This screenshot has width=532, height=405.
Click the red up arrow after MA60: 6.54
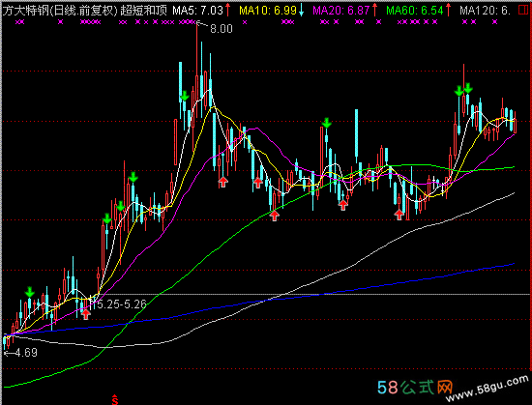point(449,11)
